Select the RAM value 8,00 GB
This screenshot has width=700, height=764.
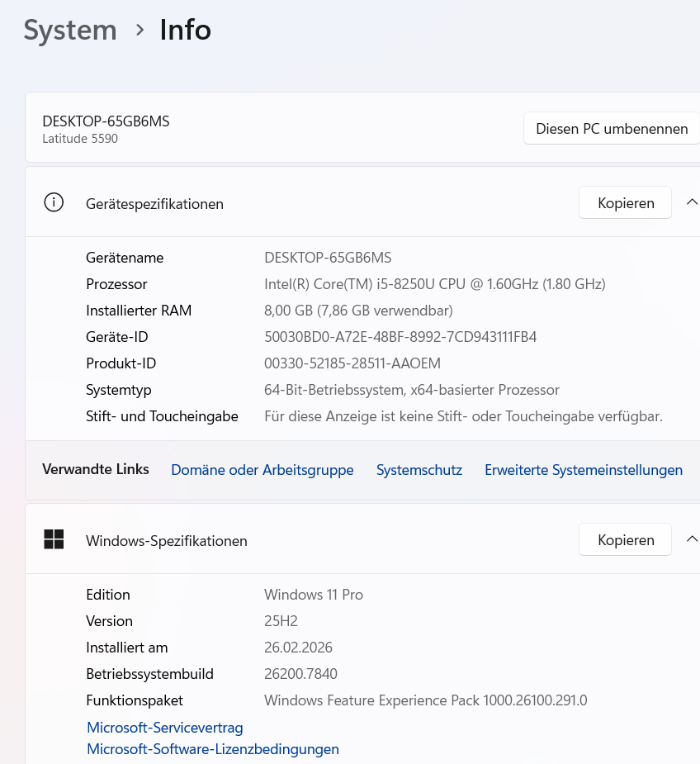(x=358, y=311)
